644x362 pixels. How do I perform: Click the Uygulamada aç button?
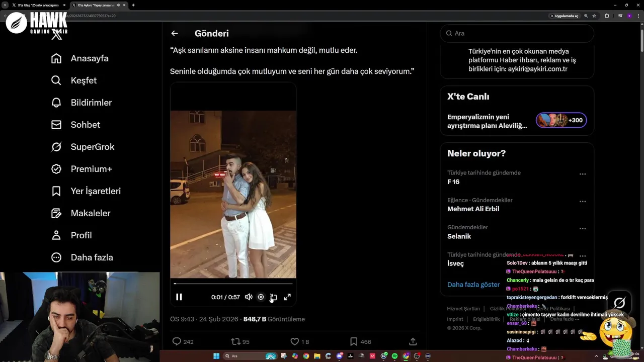click(564, 16)
